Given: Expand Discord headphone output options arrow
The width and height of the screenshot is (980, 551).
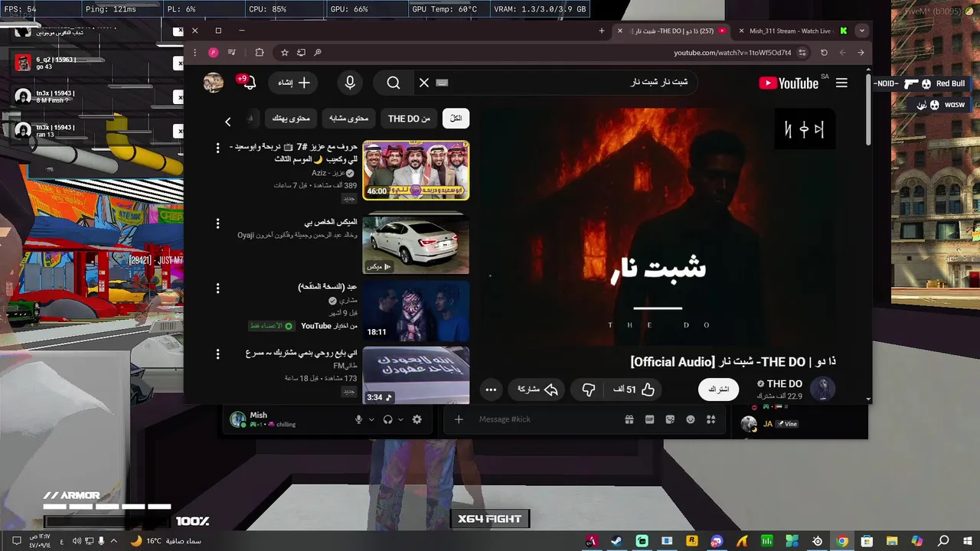Looking at the screenshot, I should 400,419.
